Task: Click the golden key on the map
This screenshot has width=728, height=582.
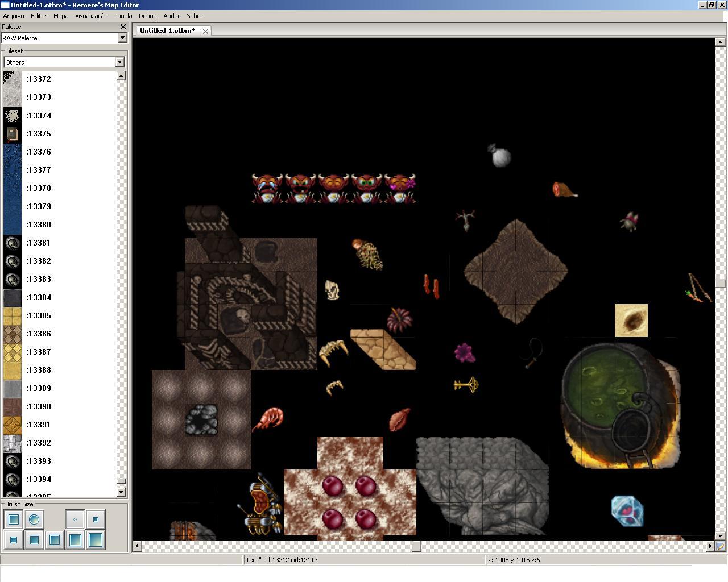Action: pos(466,385)
